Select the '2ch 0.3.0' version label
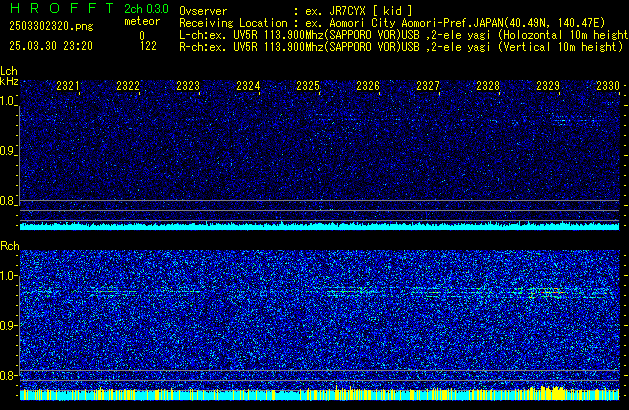629x410 pixels. click(146, 9)
